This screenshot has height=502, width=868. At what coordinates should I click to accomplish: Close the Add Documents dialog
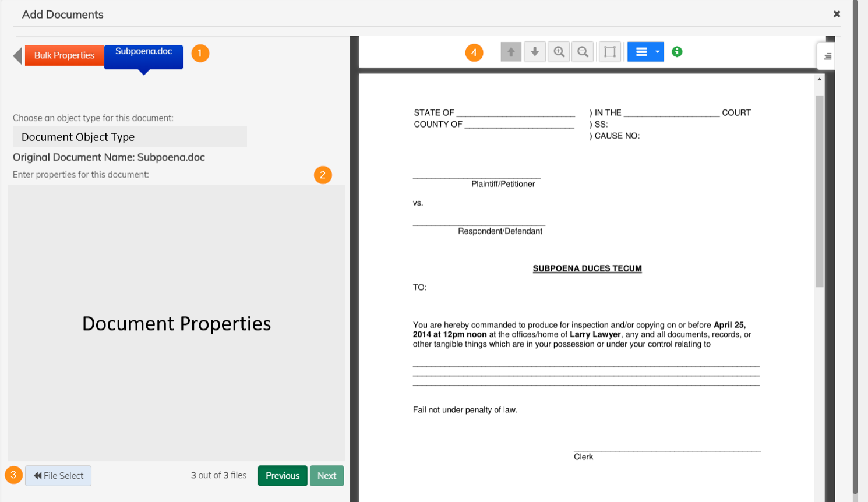click(837, 14)
